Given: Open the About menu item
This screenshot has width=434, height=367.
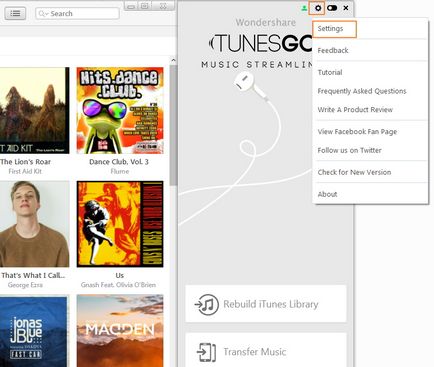Looking at the screenshot, I should pyautogui.click(x=327, y=194).
